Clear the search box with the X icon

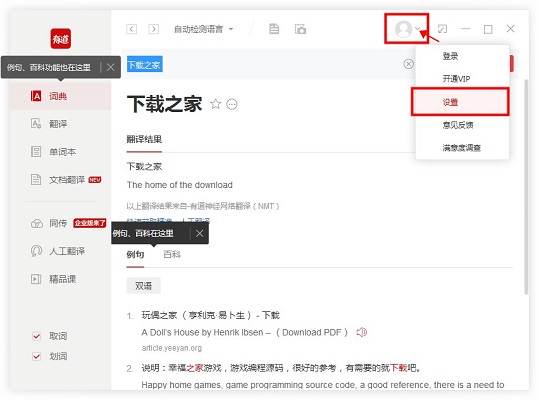(x=408, y=64)
